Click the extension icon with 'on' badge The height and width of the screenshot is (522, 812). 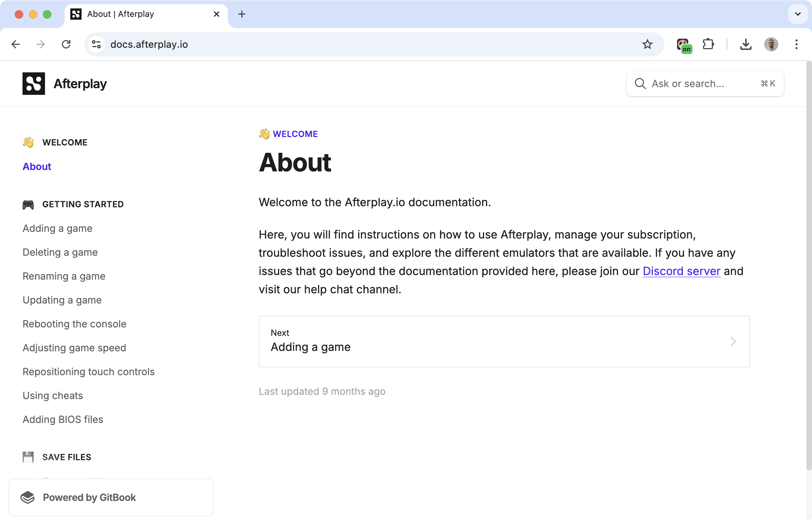click(x=684, y=45)
